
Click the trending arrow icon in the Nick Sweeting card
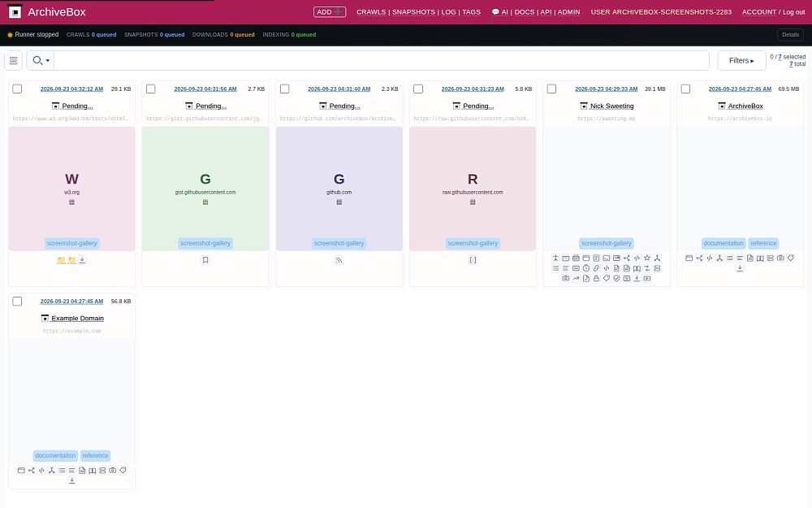(576, 278)
